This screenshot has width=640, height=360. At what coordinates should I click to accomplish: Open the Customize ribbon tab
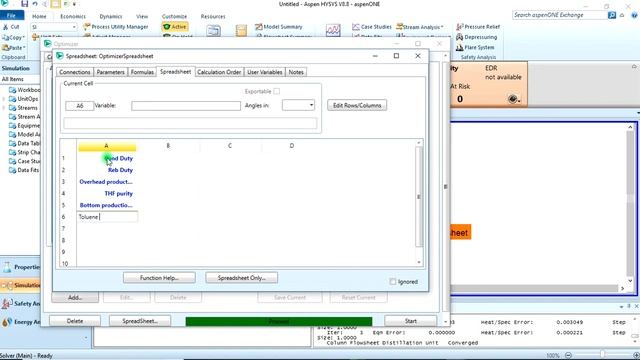click(174, 16)
